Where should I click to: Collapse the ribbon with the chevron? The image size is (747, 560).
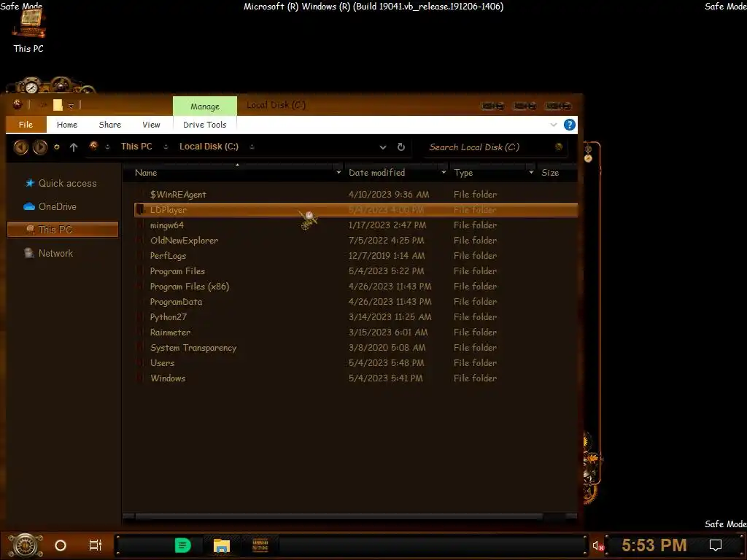554,125
